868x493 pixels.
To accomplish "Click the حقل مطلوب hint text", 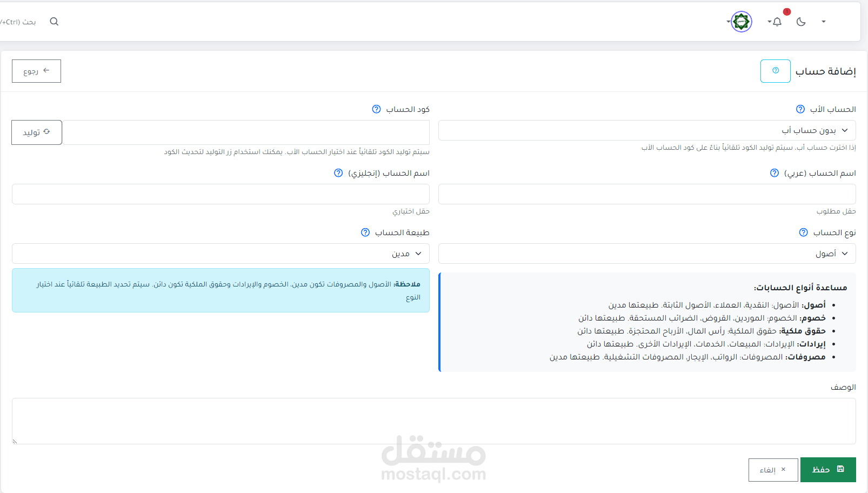I will tap(836, 211).
